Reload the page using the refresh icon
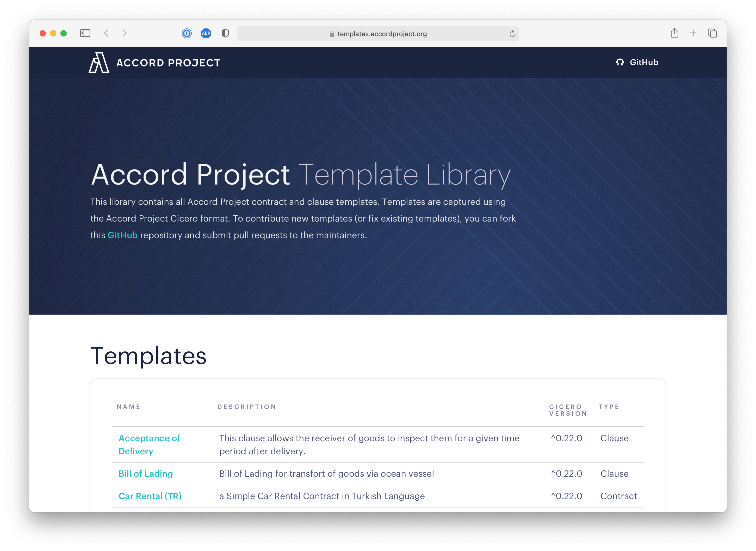Image resolution: width=756 pixels, height=551 pixels. pos(512,34)
